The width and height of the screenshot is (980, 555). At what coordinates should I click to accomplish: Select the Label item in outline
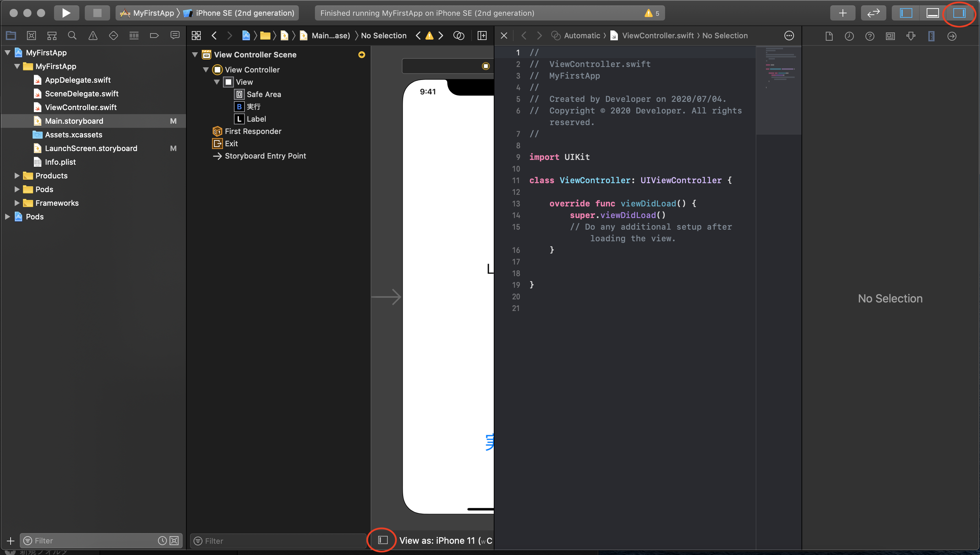(256, 119)
